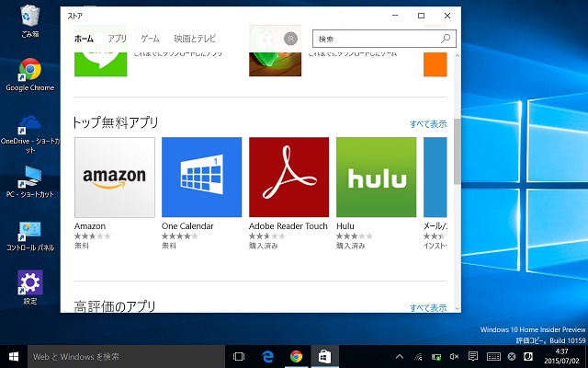Click the scrollbar up arrow in Store

click(x=458, y=55)
